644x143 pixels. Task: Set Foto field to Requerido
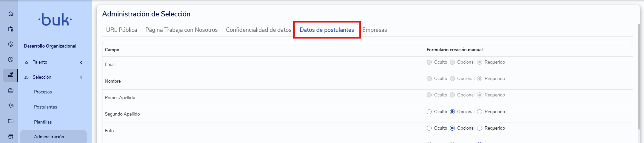pos(480,128)
